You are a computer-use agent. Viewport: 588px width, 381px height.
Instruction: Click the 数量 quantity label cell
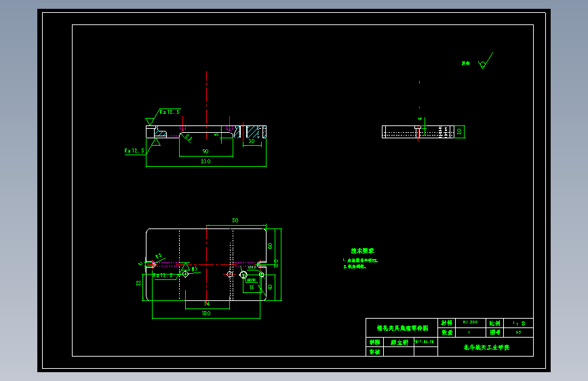pyautogui.click(x=447, y=333)
